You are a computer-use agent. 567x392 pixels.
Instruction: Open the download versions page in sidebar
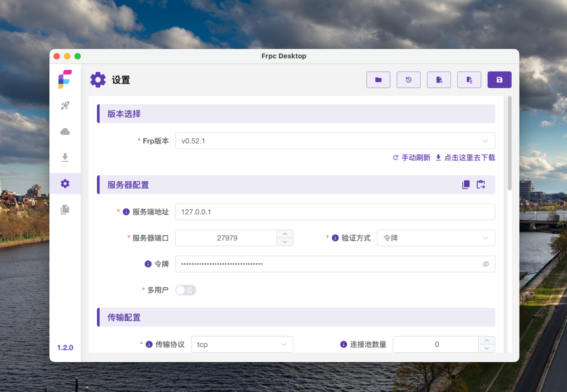65,157
